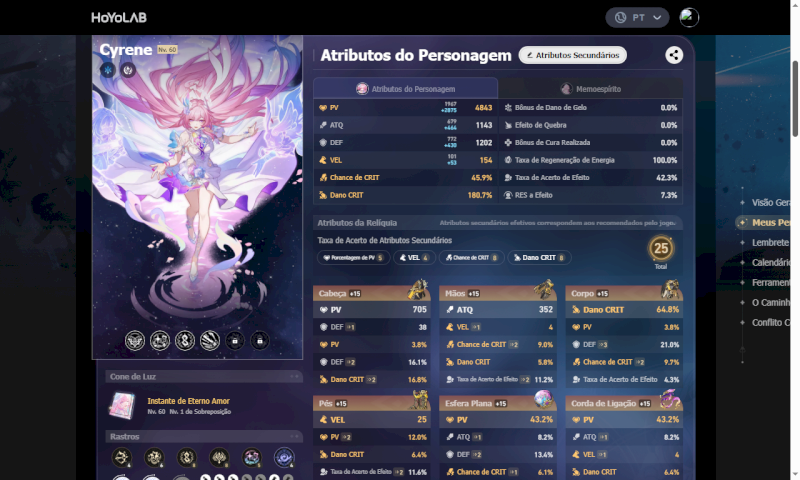Screen dimensions: 800x480
Task: Open the PT language dropdown
Action: (x=637, y=17)
